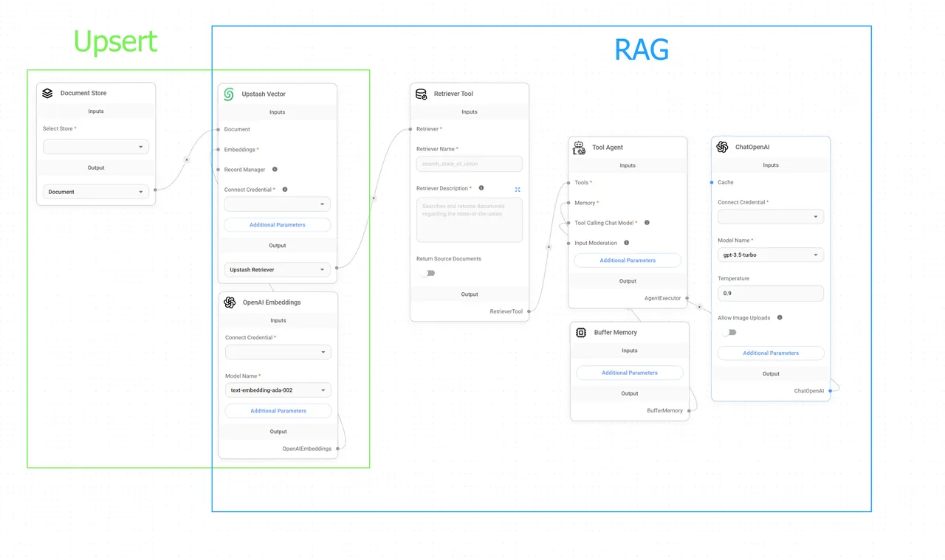Viewport: 945px width, 560px height.
Task: Open the Upstash Retriever output dropdown
Action: (x=278, y=270)
